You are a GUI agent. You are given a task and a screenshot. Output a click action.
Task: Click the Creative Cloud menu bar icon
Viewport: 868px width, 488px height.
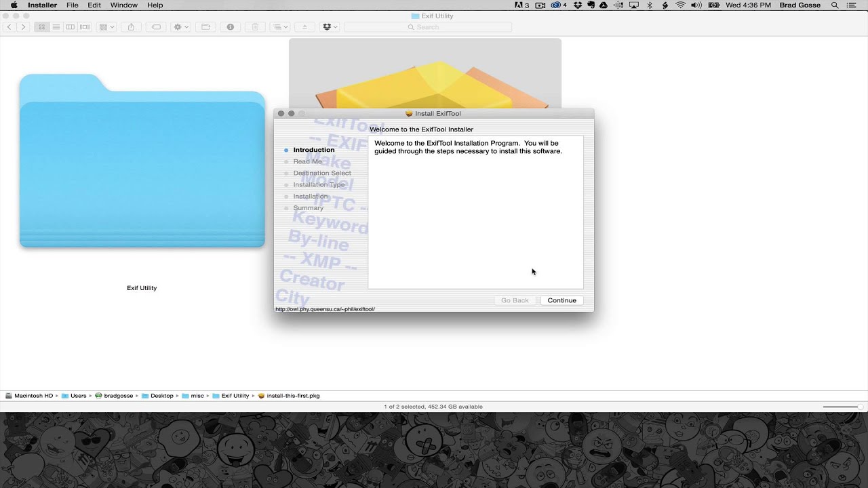pyautogui.click(x=559, y=5)
